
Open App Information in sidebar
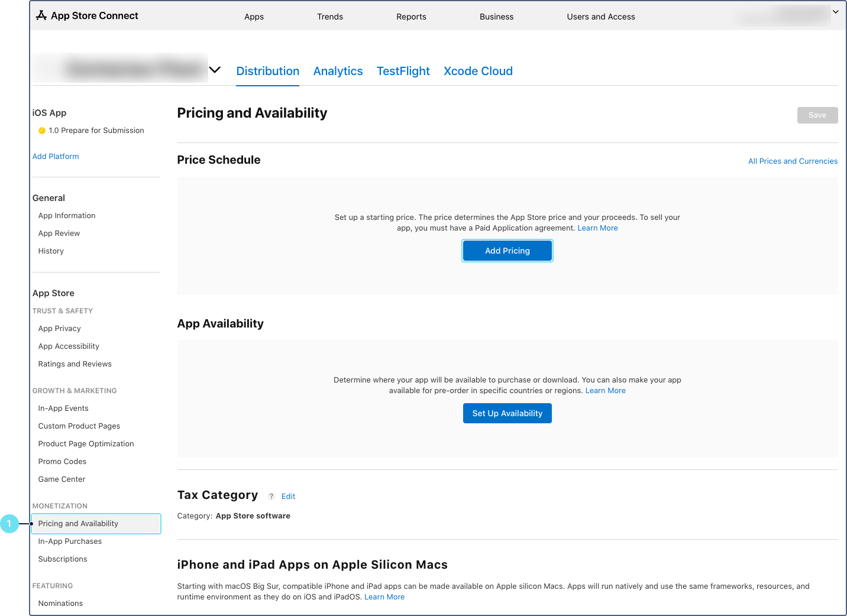tap(67, 216)
